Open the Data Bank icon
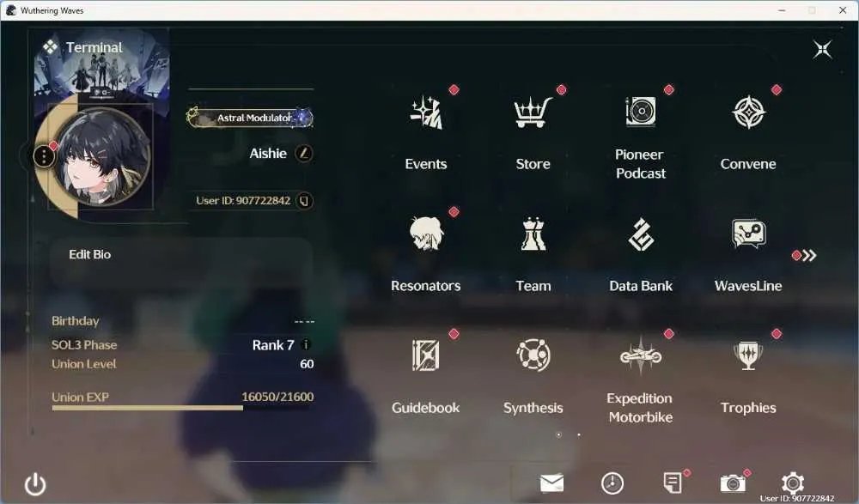859x504 pixels. tap(641, 234)
